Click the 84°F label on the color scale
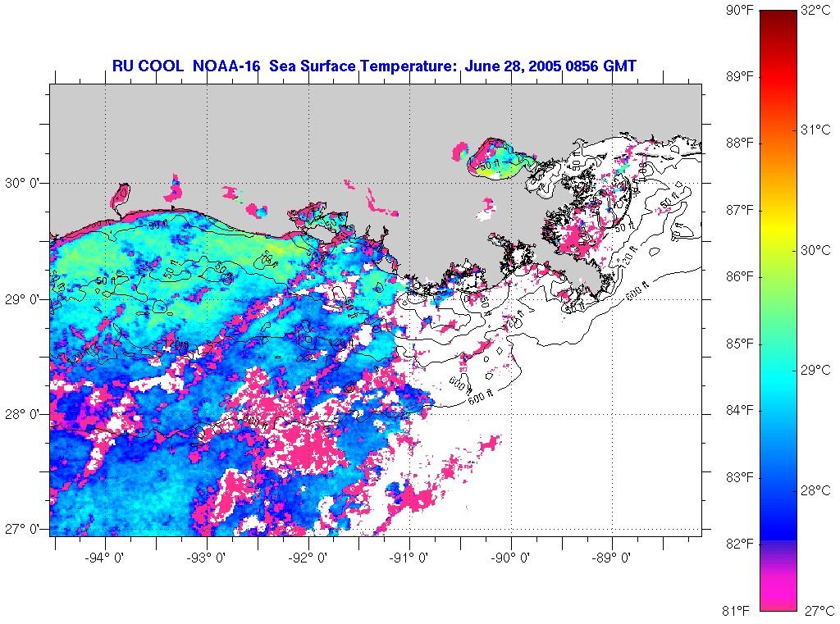This screenshot has width=840, height=624. 740,410
